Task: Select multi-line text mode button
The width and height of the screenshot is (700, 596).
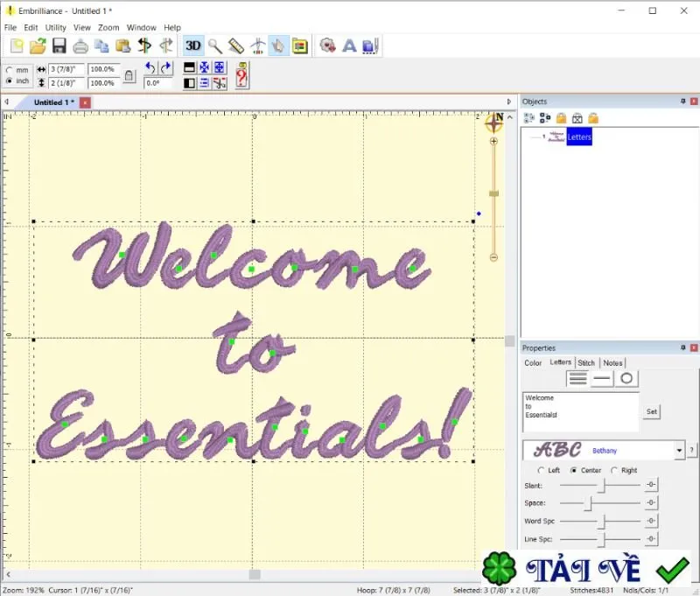Action: (x=577, y=379)
